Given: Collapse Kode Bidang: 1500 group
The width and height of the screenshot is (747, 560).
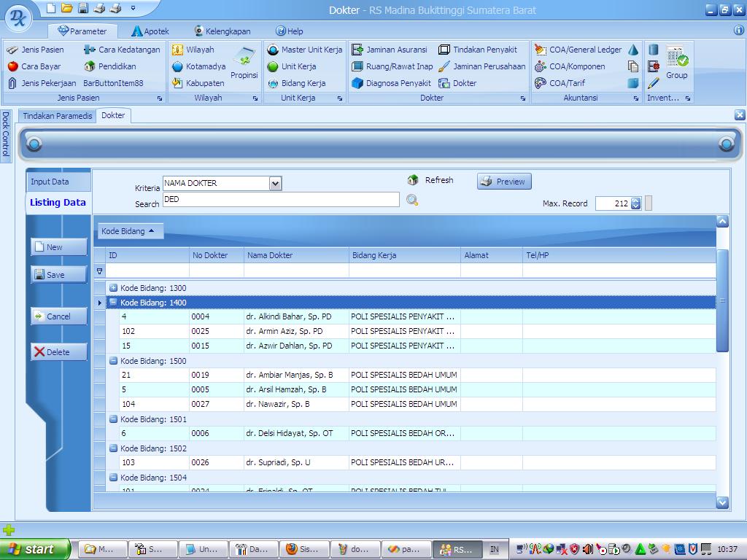Looking at the screenshot, I should [113, 361].
